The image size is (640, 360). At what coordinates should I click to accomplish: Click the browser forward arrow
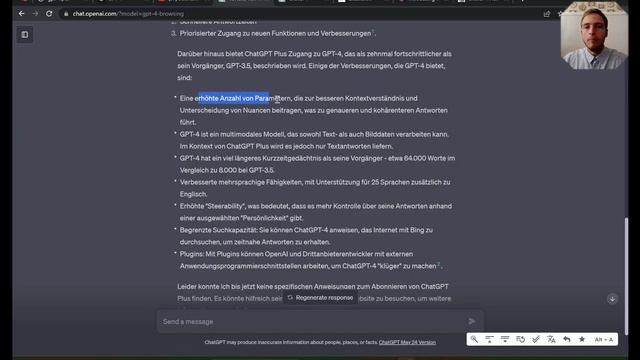[36, 13]
